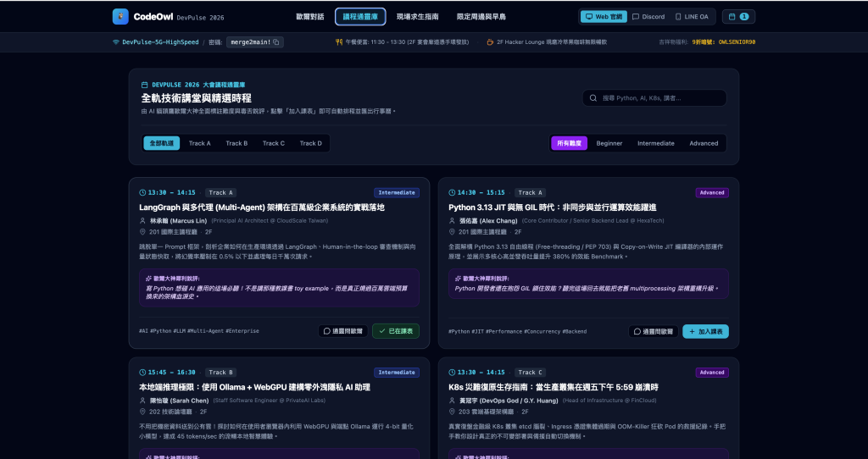Click the Track C tag on K8s card
The image size is (868, 459).
(531, 372)
